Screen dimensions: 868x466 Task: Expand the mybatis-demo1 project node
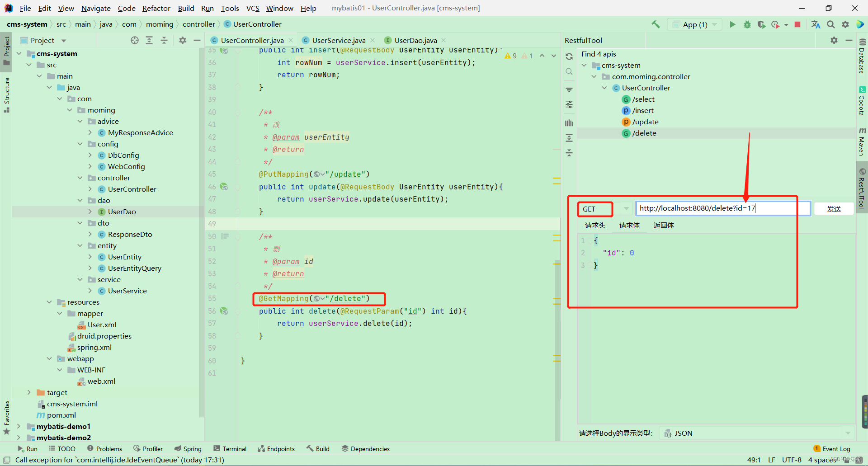[18, 426]
